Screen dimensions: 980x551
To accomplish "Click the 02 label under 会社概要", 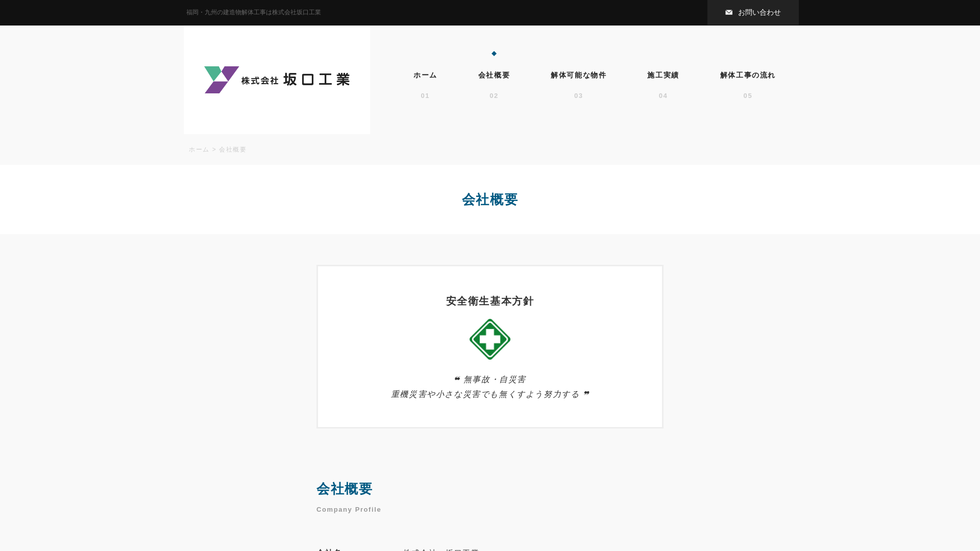I will coord(493,95).
